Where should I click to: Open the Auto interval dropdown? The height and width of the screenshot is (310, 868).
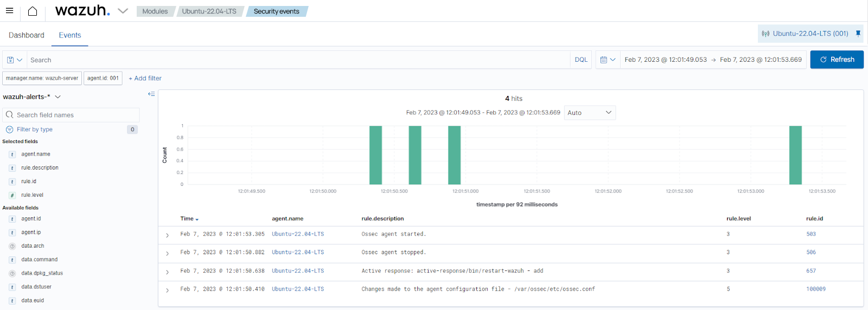(590, 113)
